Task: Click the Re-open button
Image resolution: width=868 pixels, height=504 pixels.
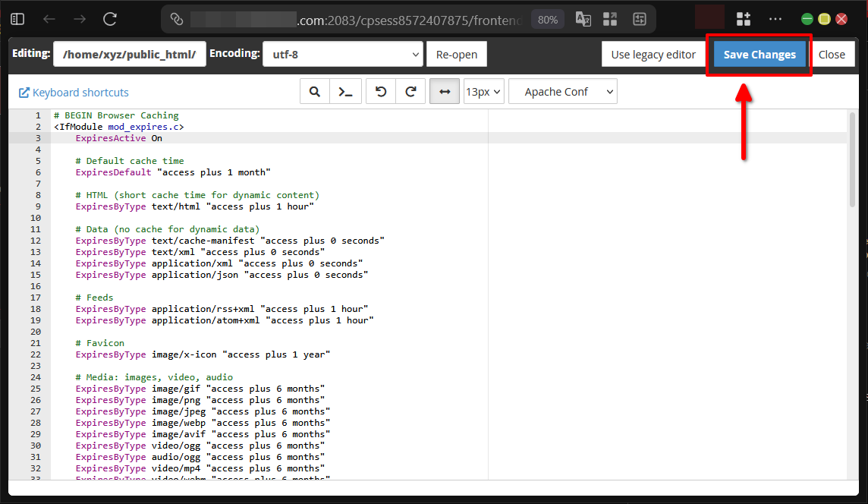Action: click(x=456, y=54)
